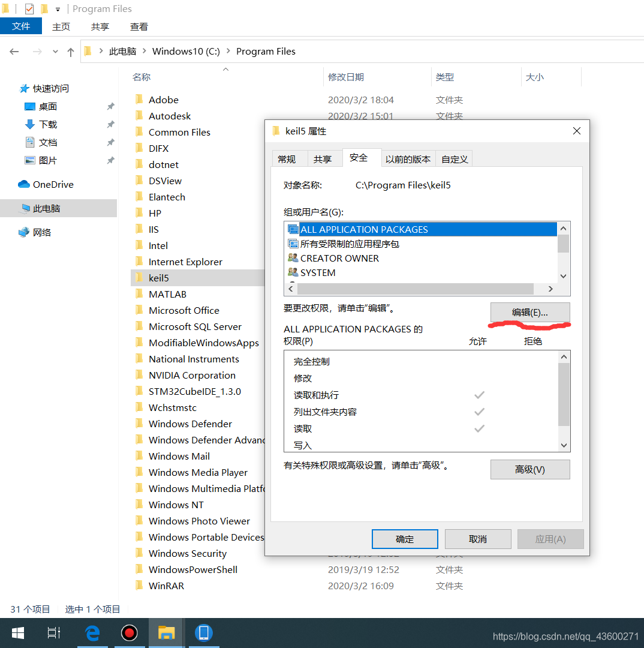Open Task View on the taskbar
Image resolution: width=644 pixels, height=648 pixels.
(x=53, y=633)
